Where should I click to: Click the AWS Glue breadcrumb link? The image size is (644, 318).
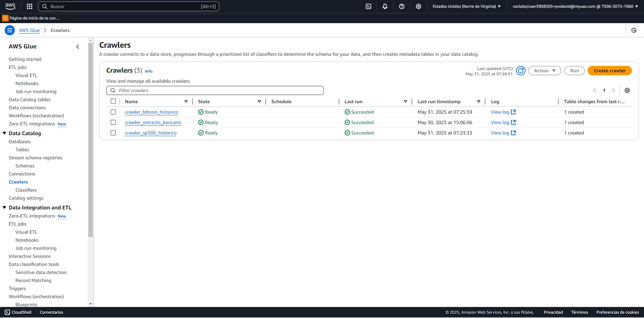click(x=29, y=30)
